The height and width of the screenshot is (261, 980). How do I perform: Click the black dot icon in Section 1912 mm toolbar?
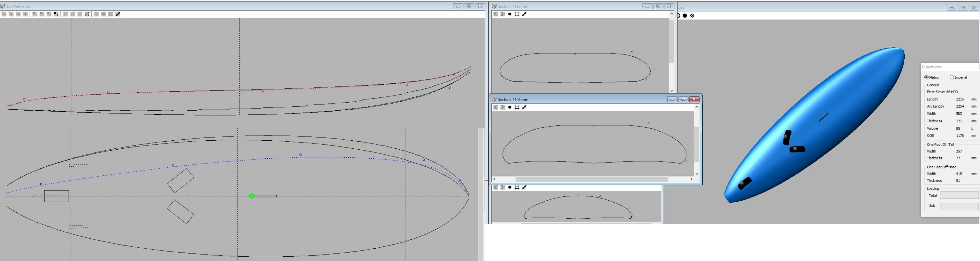[x=509, y=14]
